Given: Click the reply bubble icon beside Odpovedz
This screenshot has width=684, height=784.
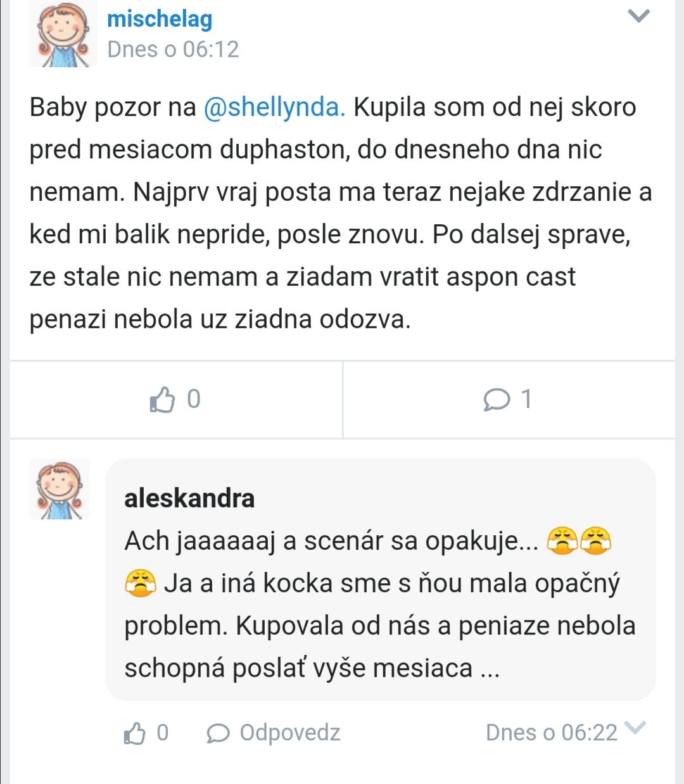Looking at the screenshot, I should [218, 733].
